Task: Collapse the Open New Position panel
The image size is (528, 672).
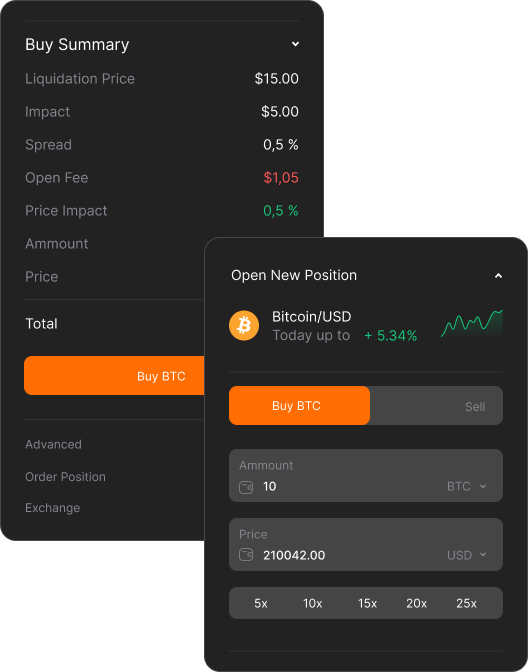Action: (x=498, y=276)
